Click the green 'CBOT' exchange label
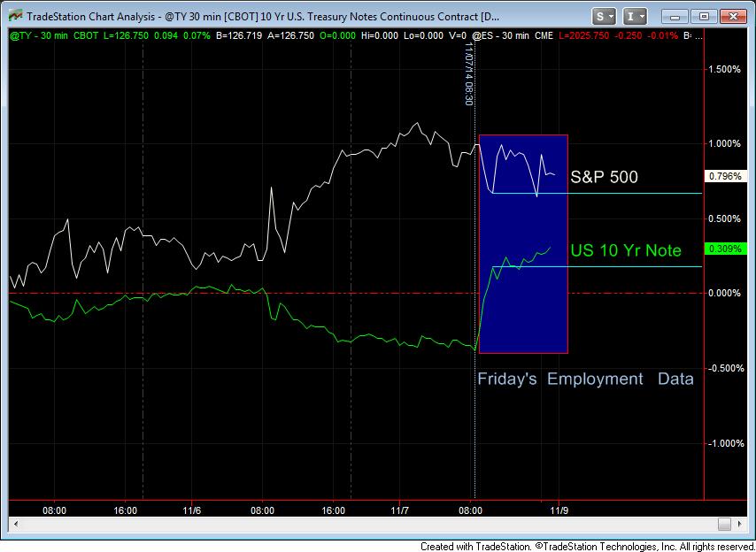The image size is (756, 552). 86,35
